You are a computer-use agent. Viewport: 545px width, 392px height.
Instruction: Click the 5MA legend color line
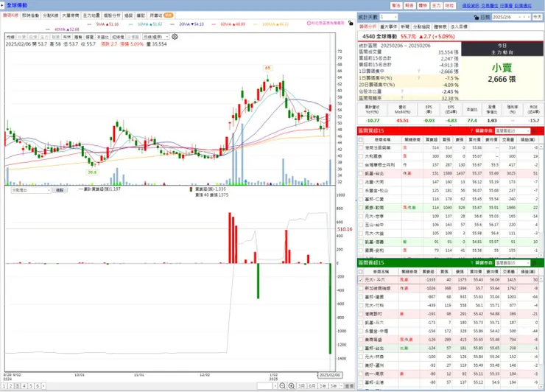[90, 24]
